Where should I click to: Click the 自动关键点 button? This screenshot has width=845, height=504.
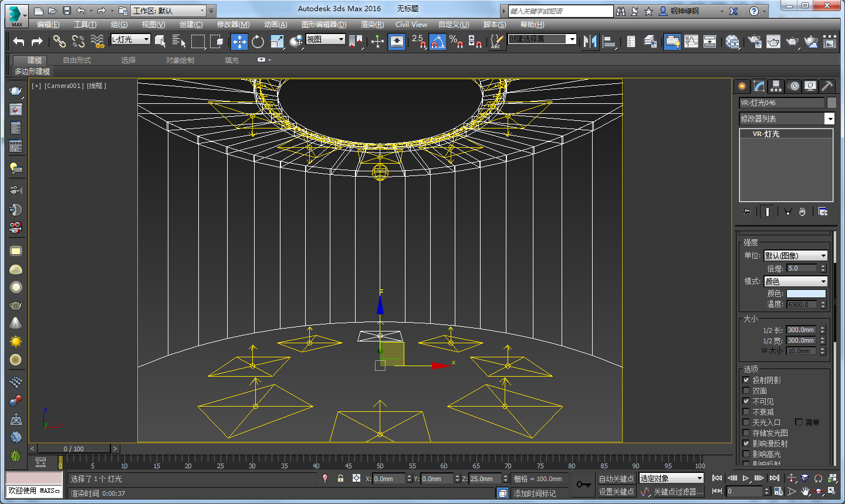[616, 479]
